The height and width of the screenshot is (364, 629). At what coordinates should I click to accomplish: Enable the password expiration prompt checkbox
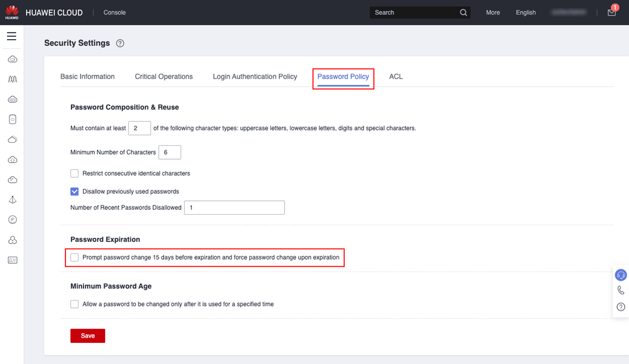pos(75,257)
